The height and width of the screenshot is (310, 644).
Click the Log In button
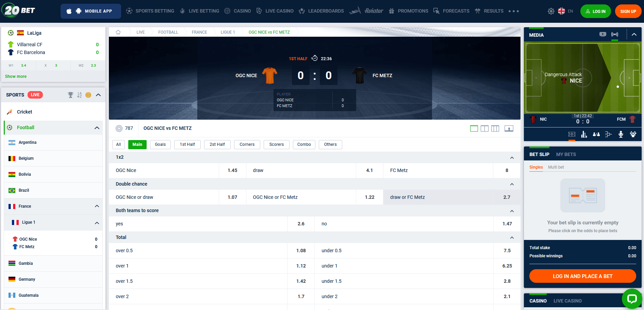coord(596,11)
